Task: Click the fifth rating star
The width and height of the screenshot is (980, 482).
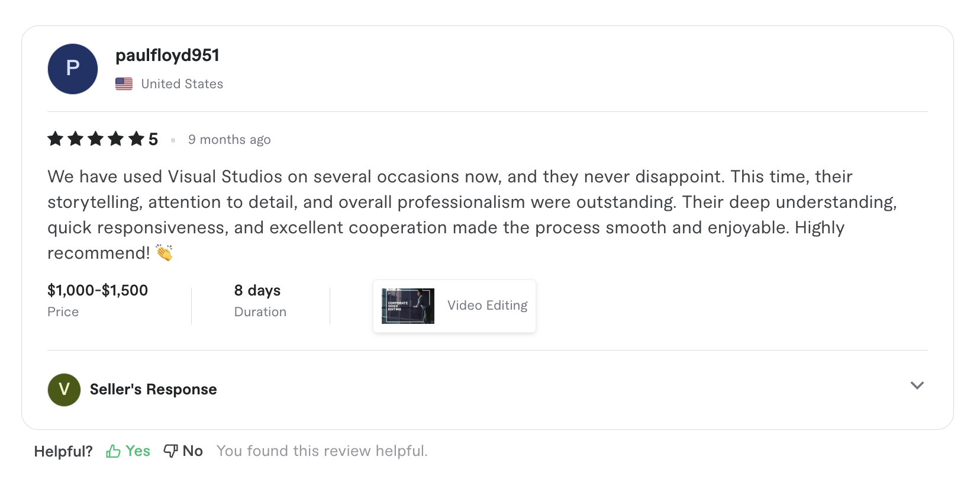Action: 136,139
